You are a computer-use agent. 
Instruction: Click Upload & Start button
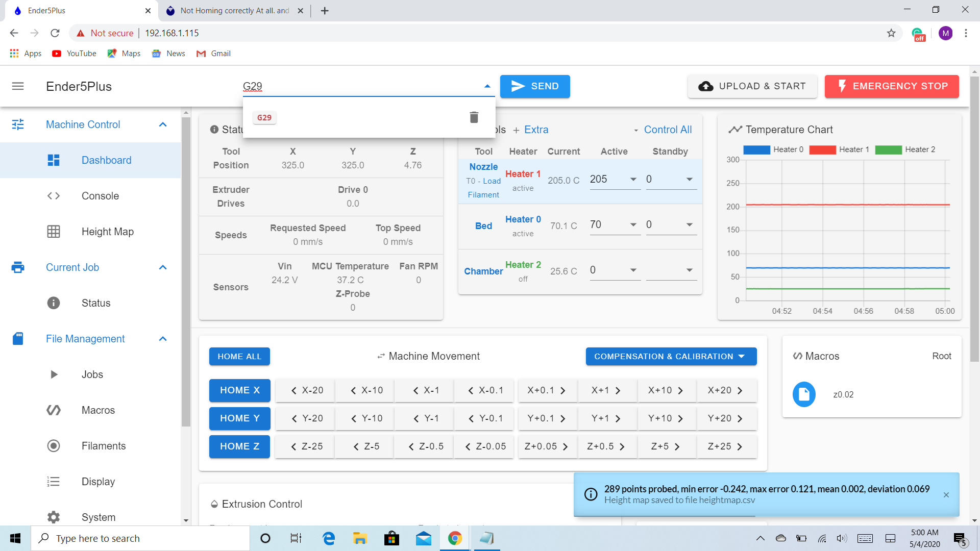752,86
